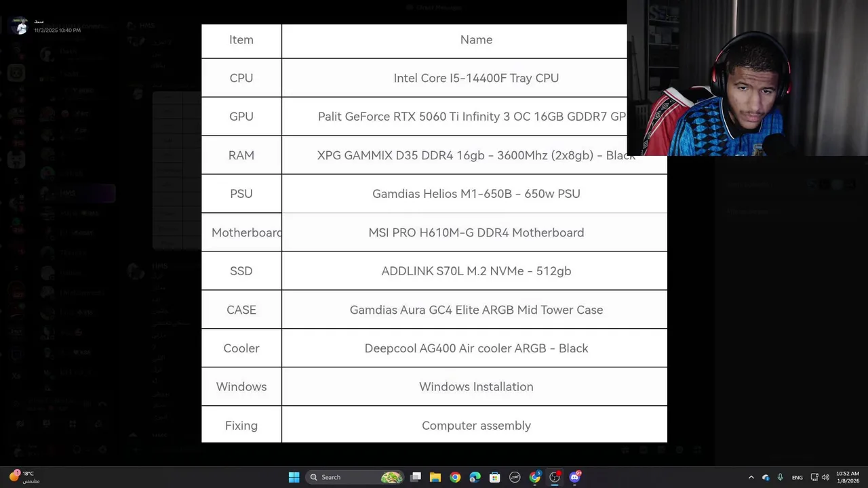Click the 'Cooler' label cell

pos(241,348)
